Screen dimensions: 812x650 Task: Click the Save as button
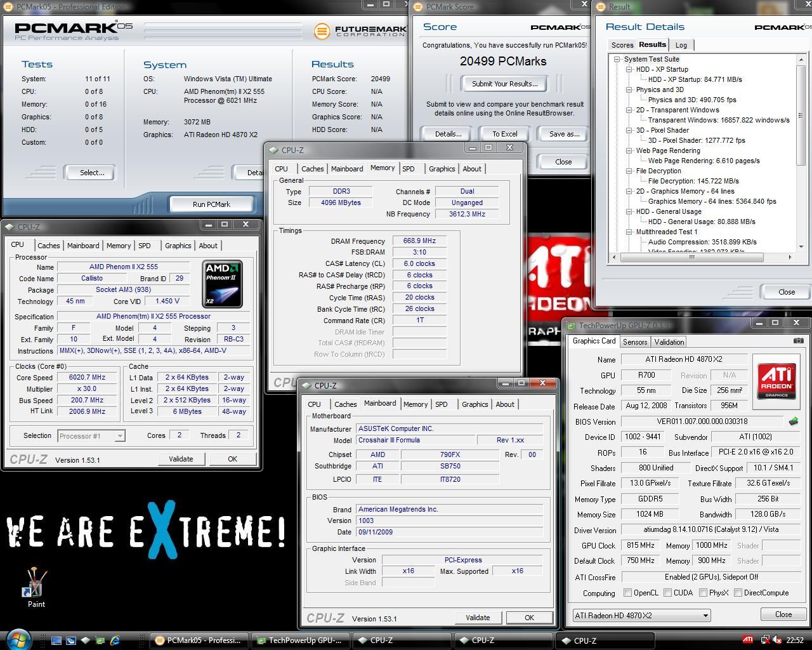point(564,134)
